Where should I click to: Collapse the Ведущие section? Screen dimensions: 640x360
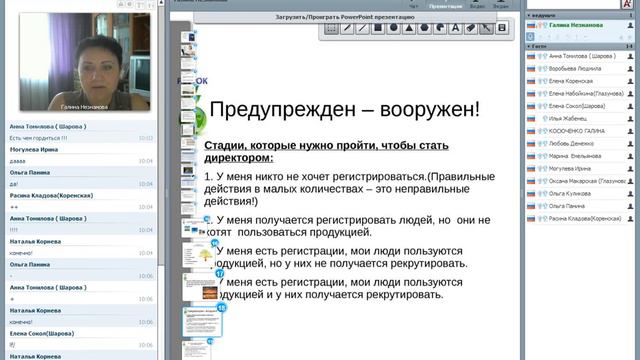click(529, 16)
